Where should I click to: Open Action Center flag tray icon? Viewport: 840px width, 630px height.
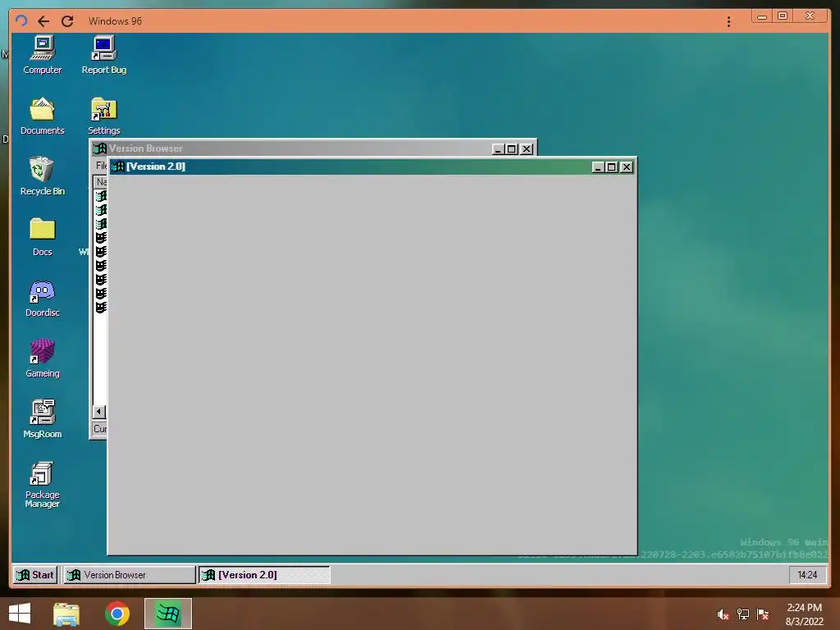click(763, 614)
